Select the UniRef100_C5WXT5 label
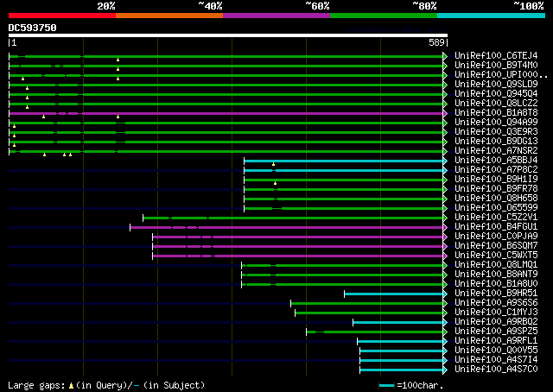Viewport: 553px width, 392px height. tap(496, 256)
